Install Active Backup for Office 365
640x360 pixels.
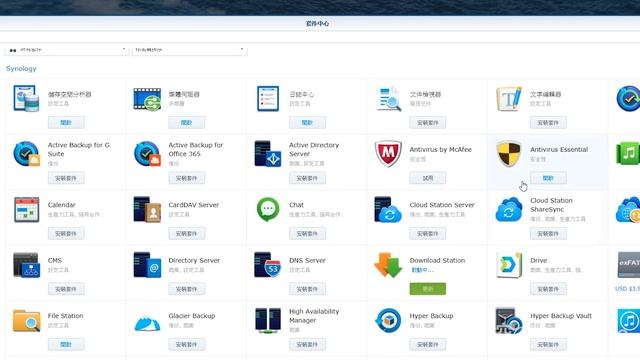click(187, 178)
